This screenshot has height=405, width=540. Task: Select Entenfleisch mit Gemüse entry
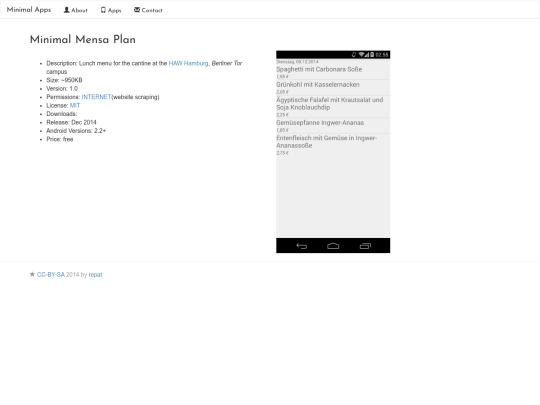coord(333,145)
